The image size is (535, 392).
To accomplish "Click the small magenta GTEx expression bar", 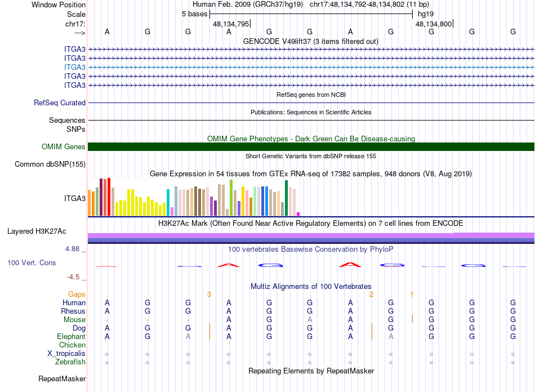I will tap(298, 214).
